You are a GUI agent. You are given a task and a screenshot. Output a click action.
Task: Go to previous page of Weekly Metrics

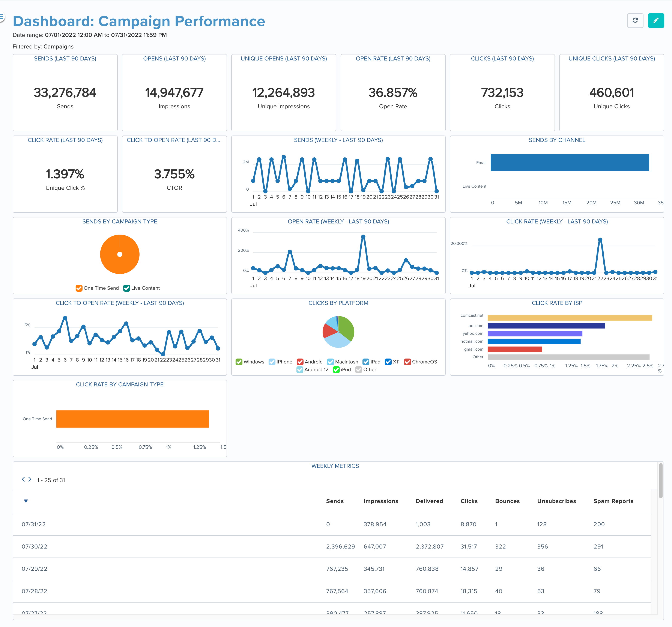[23, 479]
